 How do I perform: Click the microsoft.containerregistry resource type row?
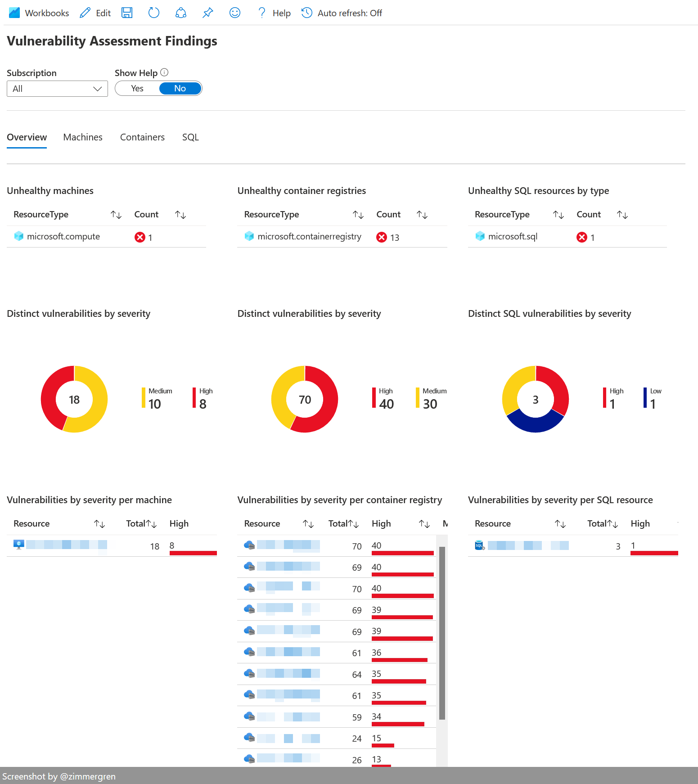coord(309,237)
